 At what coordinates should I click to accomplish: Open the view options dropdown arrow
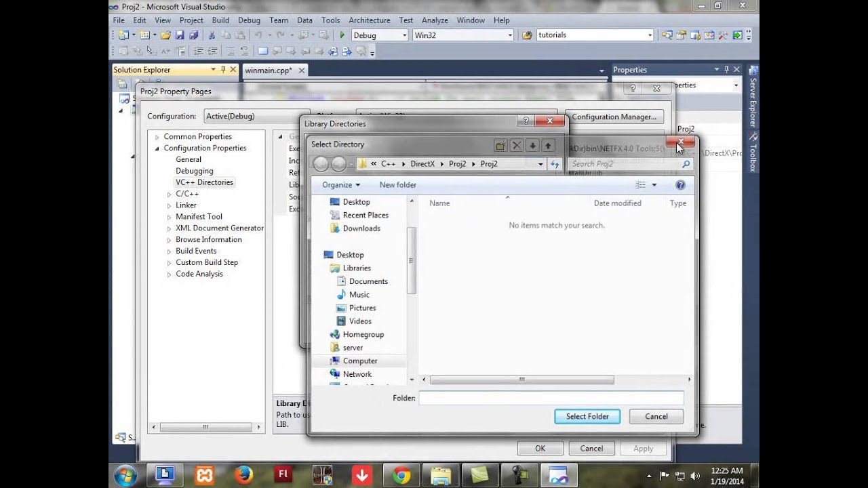pyautogui.click(x=654, y=185)
